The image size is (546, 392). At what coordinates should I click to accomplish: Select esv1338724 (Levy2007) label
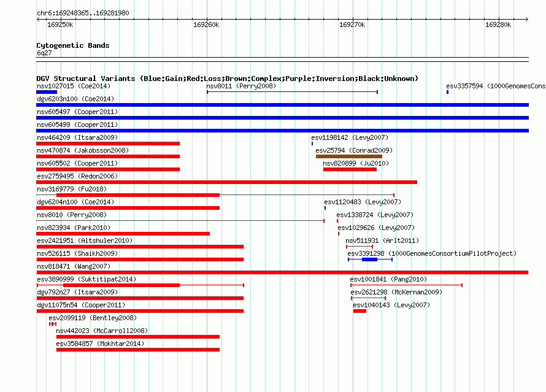click(375, 215)
